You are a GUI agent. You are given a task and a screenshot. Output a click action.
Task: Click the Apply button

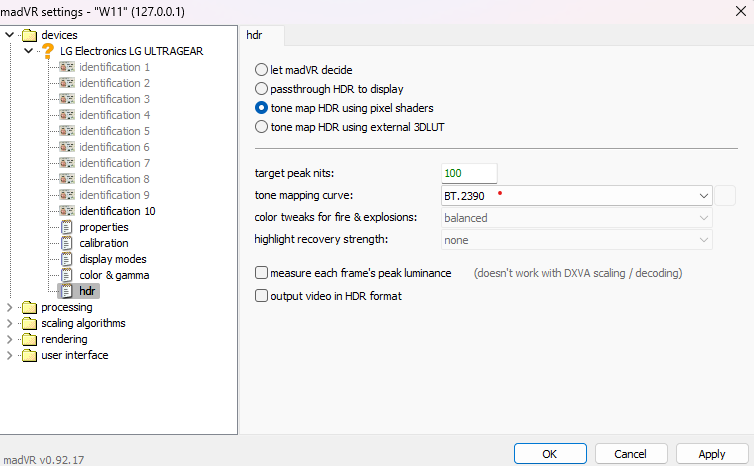coord(711,453)
